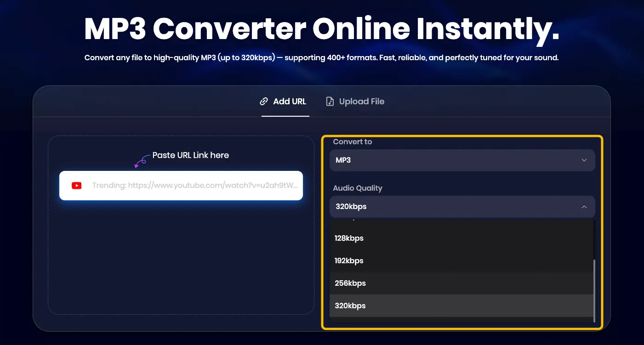644x345 pixels.
Task: Choose the 192kbps audio quality option
Action: pos(349,260)
